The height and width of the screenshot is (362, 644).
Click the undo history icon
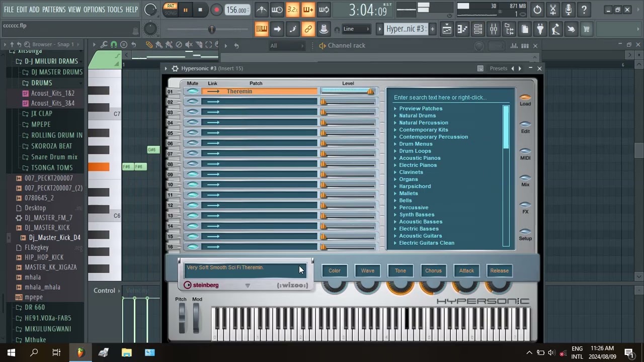point(537,10)
